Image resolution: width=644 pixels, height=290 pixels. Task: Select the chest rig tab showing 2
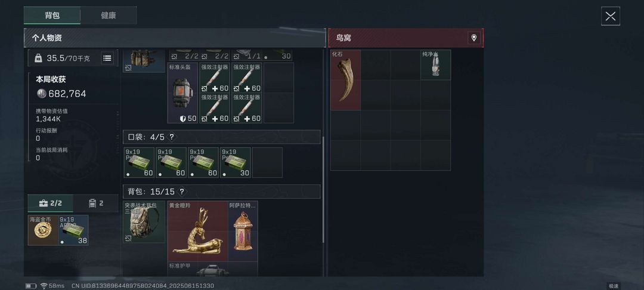tap(96, 203)
